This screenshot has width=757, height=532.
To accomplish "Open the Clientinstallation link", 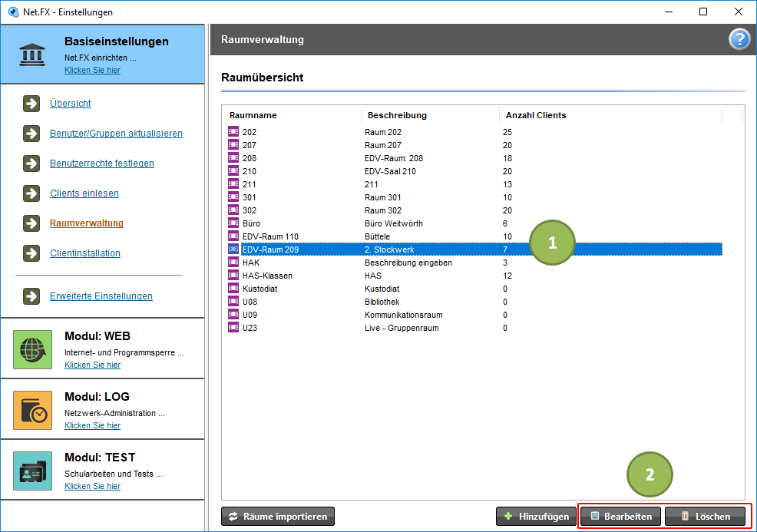I will (85, 253).
